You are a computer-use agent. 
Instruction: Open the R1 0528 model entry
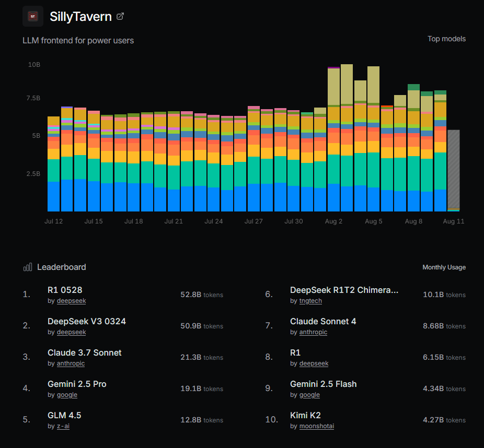click(65, 290)
